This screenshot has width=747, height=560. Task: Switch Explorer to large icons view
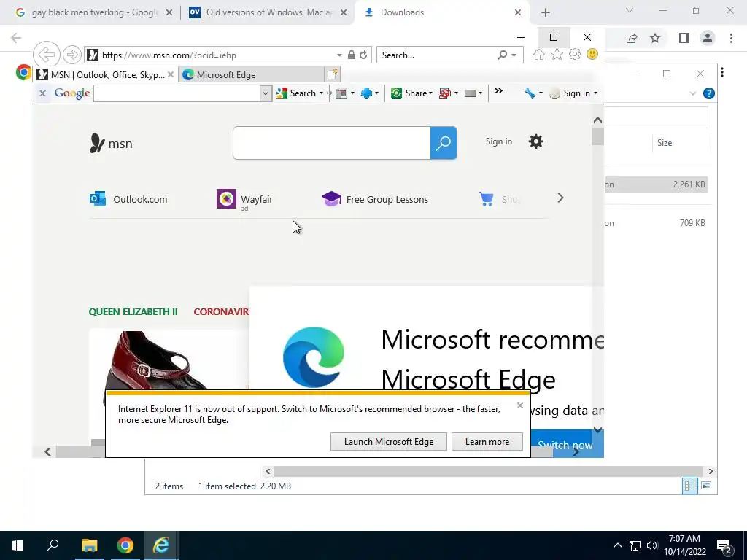click(x=706, y=486)
